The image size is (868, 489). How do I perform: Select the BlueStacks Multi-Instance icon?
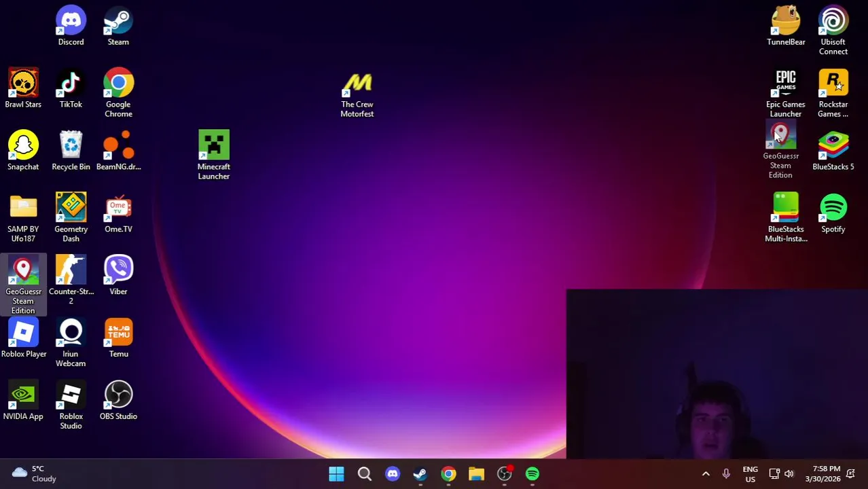tap(786, 218)
